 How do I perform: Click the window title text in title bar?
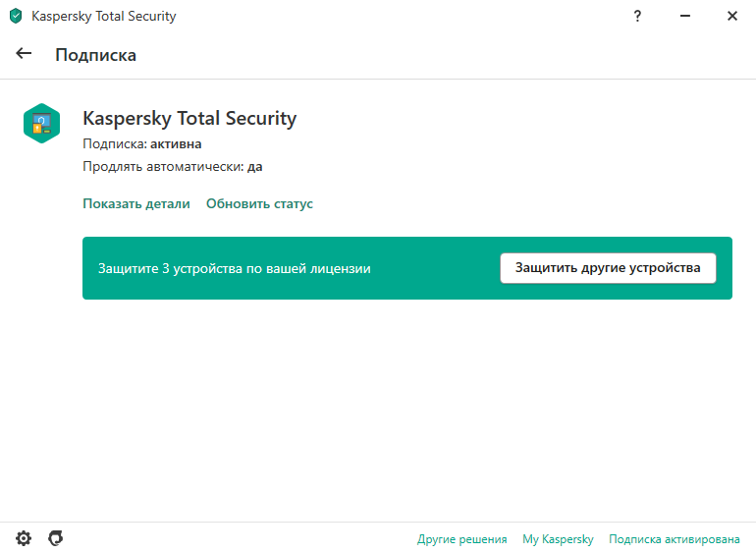pyautogui.click(x=104, y=16)
